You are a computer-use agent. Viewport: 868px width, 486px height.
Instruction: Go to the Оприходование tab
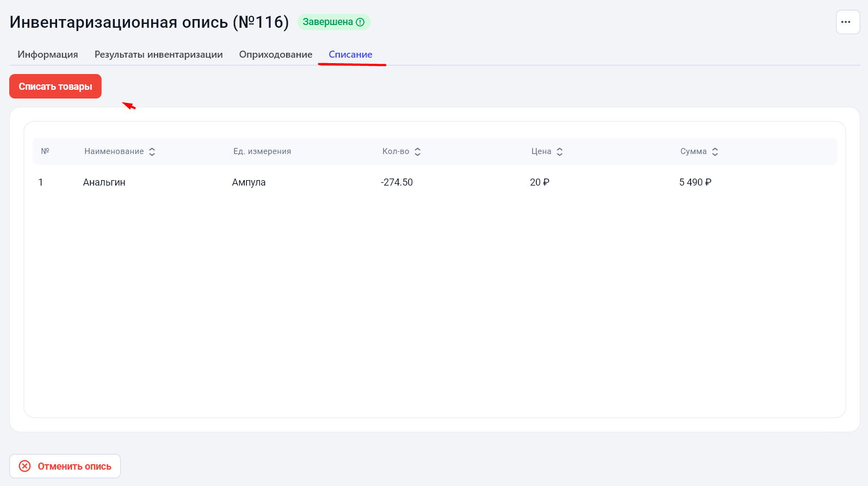(276, 54)
